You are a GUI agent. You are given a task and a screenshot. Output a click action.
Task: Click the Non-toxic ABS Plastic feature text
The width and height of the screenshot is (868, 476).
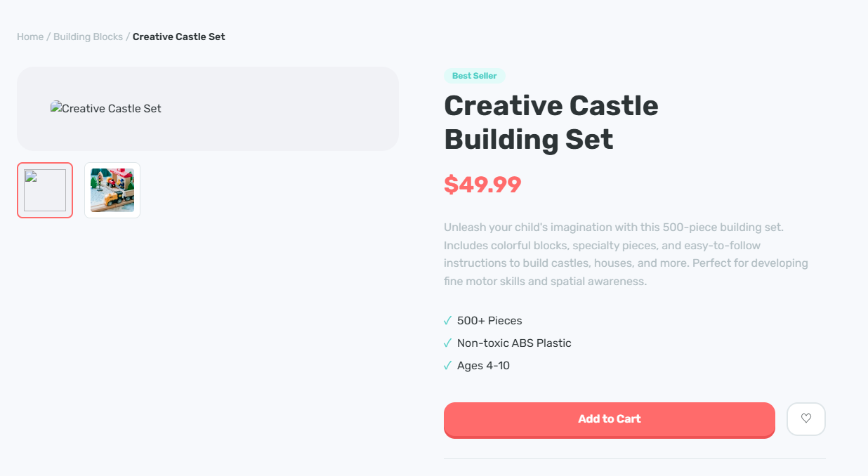pos(514,343)
